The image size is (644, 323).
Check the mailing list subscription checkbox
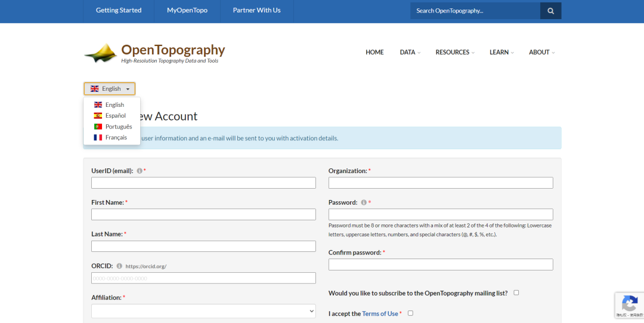[516, 293]
